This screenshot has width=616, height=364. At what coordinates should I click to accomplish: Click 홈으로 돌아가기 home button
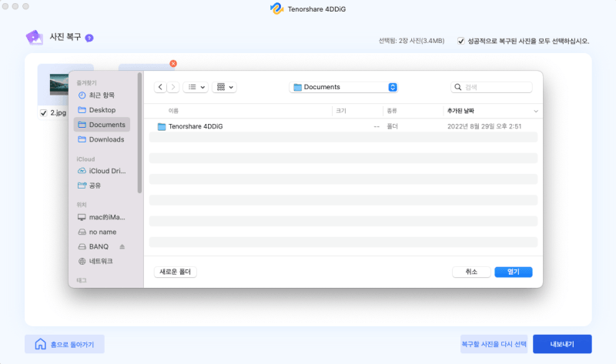(x=65, y=344)
